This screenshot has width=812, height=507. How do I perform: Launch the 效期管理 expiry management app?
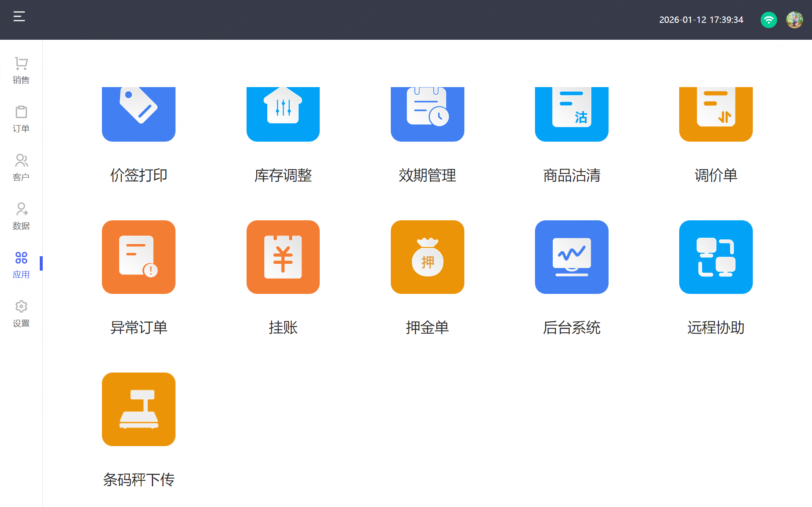427,114
